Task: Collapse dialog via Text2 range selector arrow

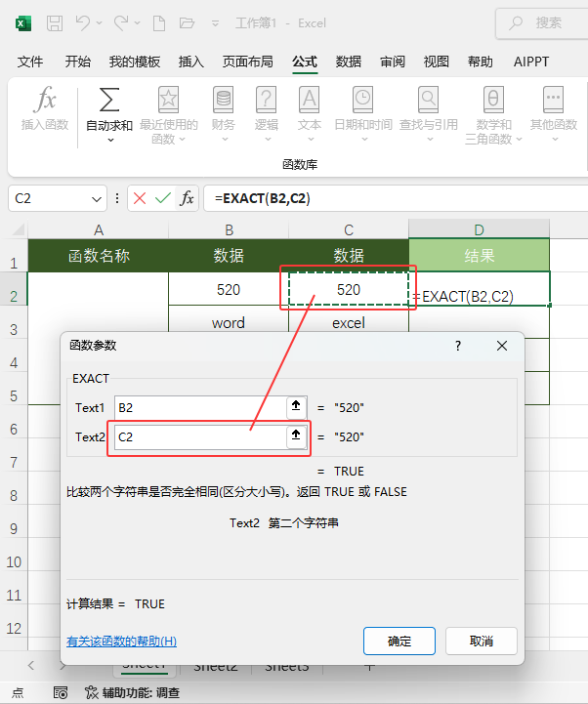Action: click(296, 435)
